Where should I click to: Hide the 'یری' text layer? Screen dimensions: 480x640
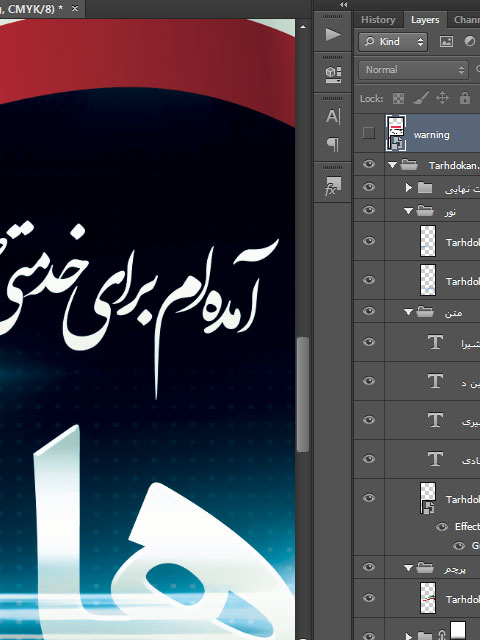tap(369, 420)
